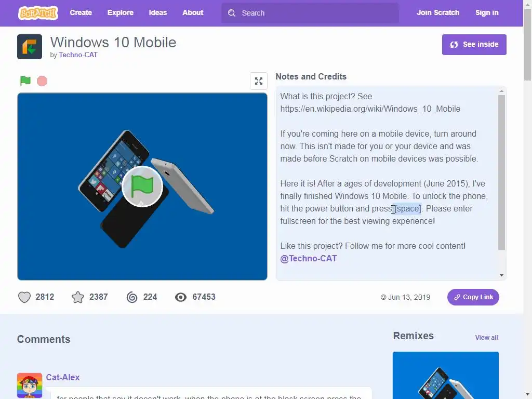
Task: Click the notes panel scrollbar thumb
Action: click(501, 172)
